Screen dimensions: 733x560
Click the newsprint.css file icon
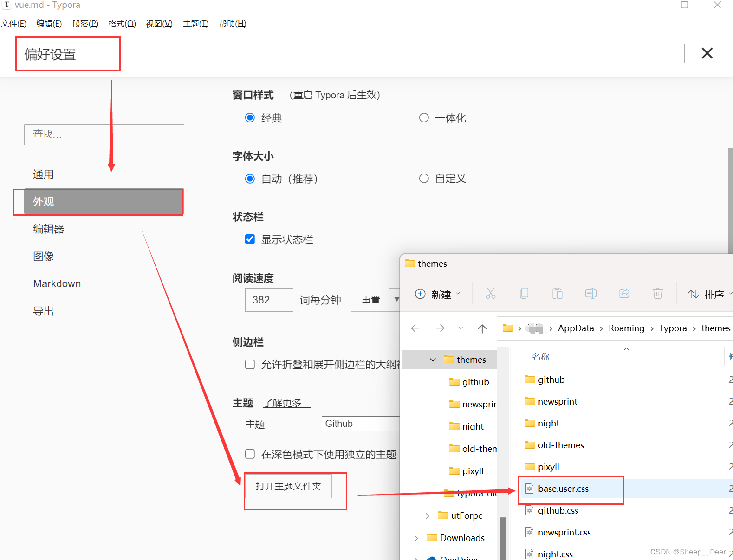point(529,532)
